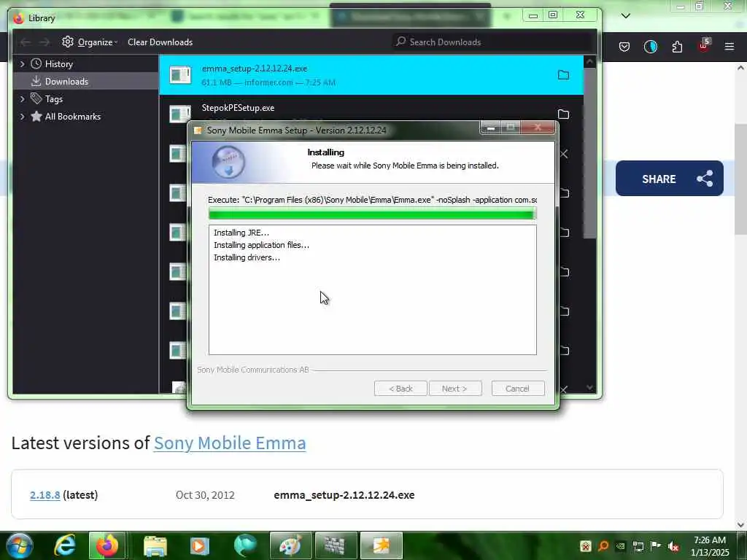Click Clear Downloads in Library toolbar
The image size is (747, 560).
pyautogui.click(x=160, y=42)
